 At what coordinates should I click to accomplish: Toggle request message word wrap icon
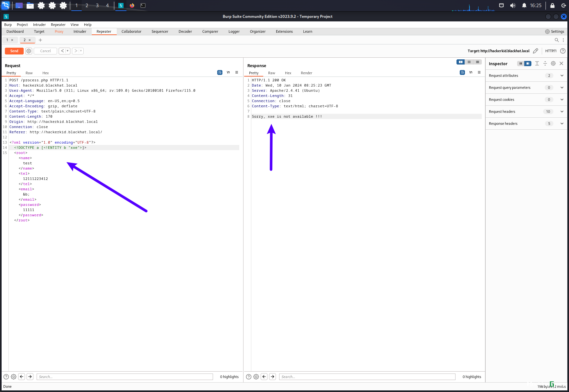220,72
